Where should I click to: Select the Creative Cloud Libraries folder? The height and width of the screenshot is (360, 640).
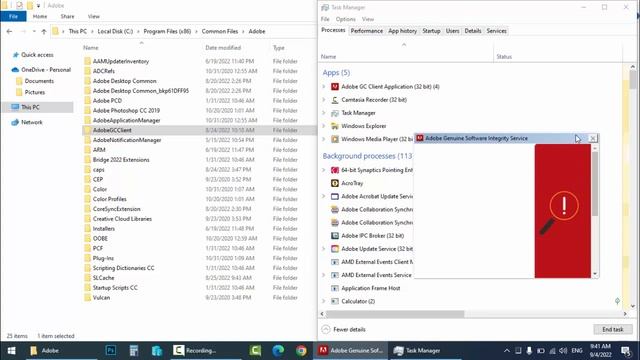[x=122, y=219]
